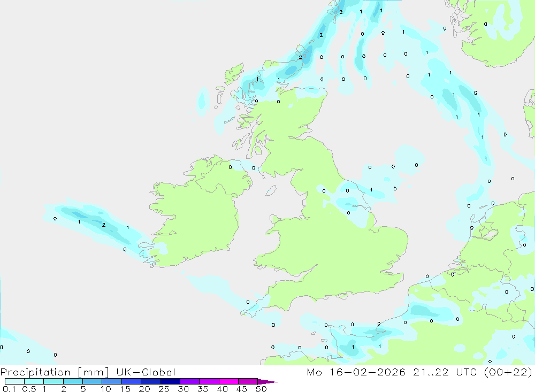This screenshot has width=535, height=392.
Task: Click the legend swatch between 15 and 20
Action: 131,381
